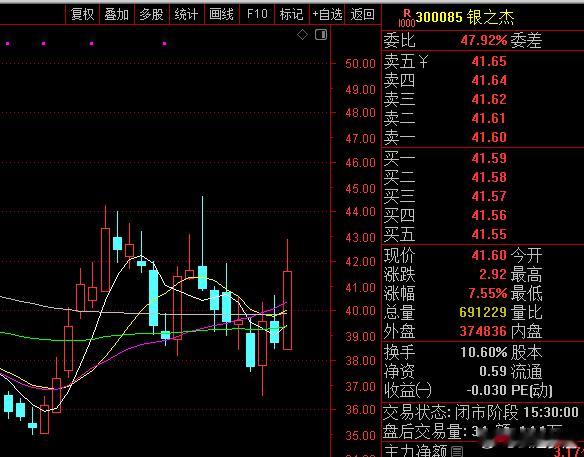
Task: Click the 内盘 label
Action: 526,331
